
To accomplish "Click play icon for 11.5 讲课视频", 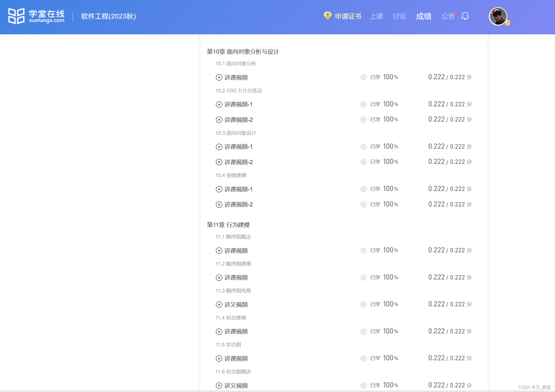I will [219, 359].
